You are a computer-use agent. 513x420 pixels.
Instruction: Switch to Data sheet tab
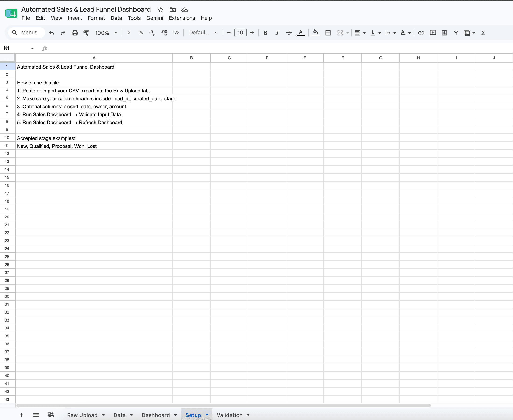pyautogui.click(x=119, y=415)
